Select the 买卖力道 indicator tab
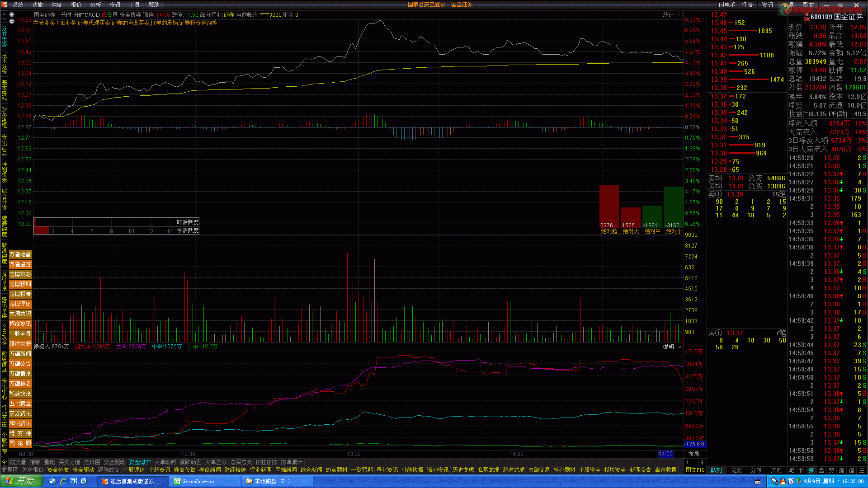Image resolution: width=868 pixels, height=488 pixels. [69, 462]
